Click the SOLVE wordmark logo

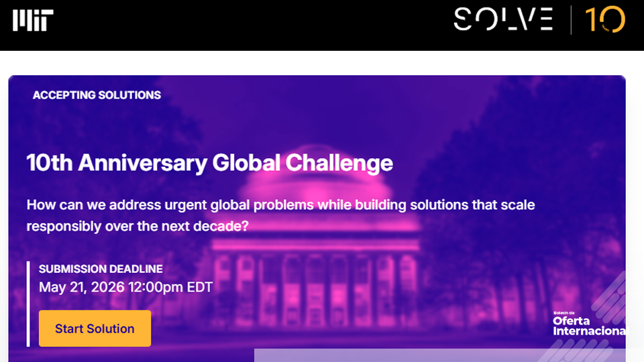pos(503,19)
